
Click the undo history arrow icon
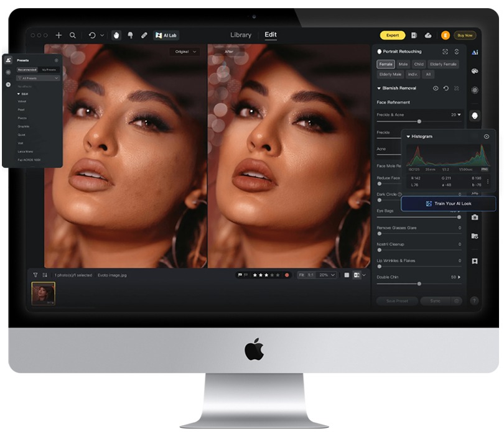[x=92, y=35]
